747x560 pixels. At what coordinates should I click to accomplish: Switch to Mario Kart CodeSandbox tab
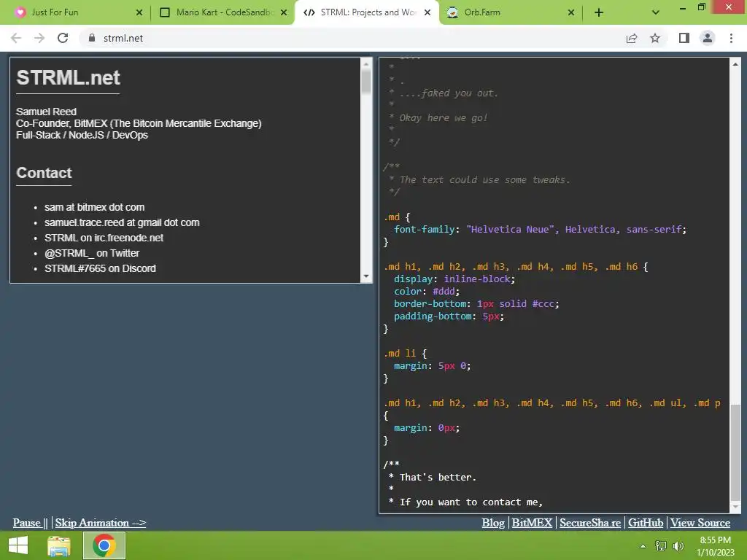[222, 12]
